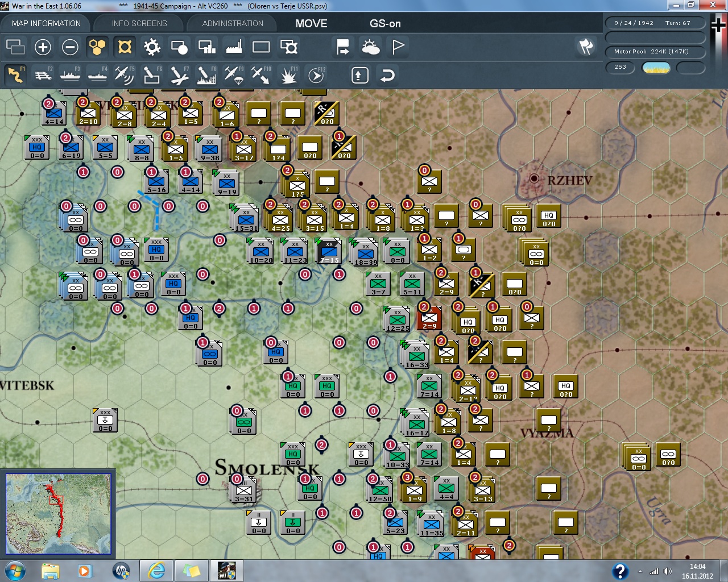This screenshot has height=582, width=728.
Task: Select bomb airfield mode F7
Action: [179, 75]
